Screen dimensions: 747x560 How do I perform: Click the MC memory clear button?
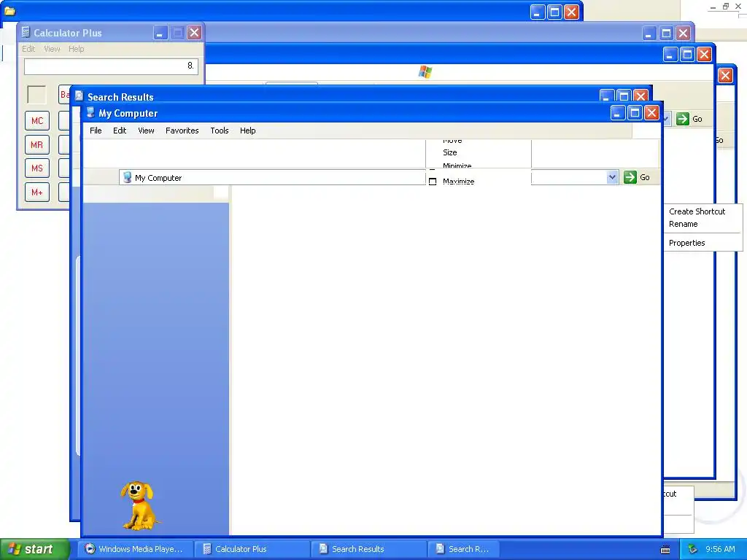(37, 121)
